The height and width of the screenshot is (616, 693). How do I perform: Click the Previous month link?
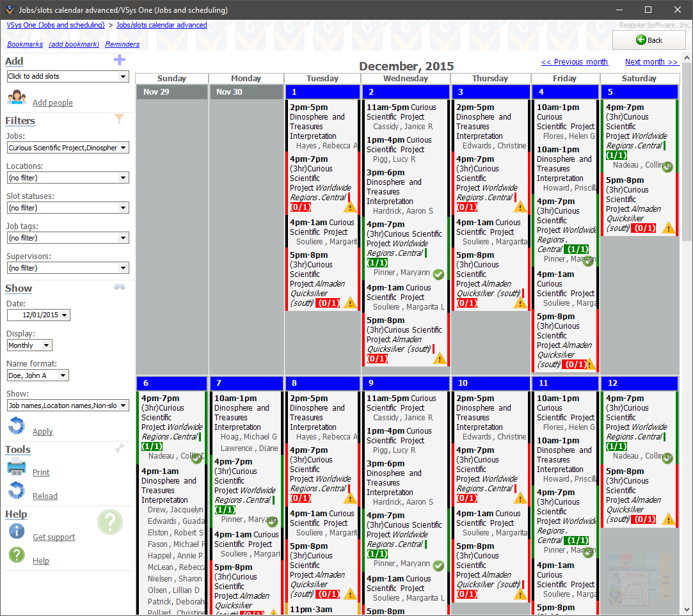[x=574, y=62]
